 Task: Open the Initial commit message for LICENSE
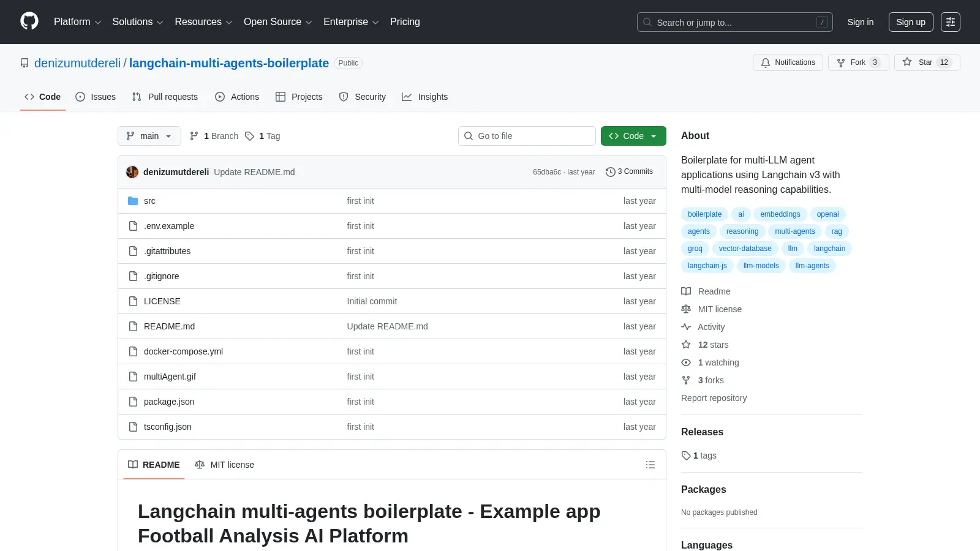click(372, 301)
